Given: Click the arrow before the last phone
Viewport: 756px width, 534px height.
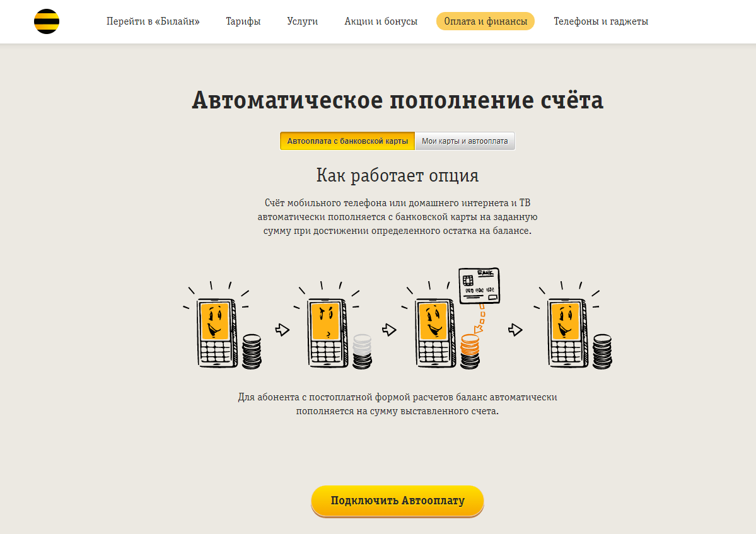Looking at the screenshot, I should (x=515, y=330).
